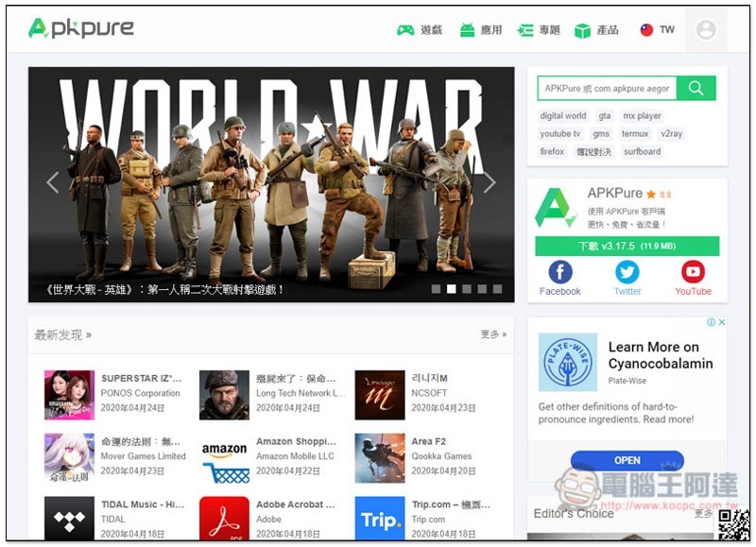Image resolution: width=756 pixels, height=547 pixels.
Task: Click the OPEN button in the ad
Action: pyautogui.click(x=627, y=460)
